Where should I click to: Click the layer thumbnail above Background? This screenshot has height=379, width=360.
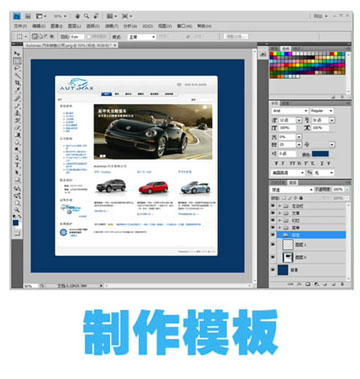click(x=288, y=257)
